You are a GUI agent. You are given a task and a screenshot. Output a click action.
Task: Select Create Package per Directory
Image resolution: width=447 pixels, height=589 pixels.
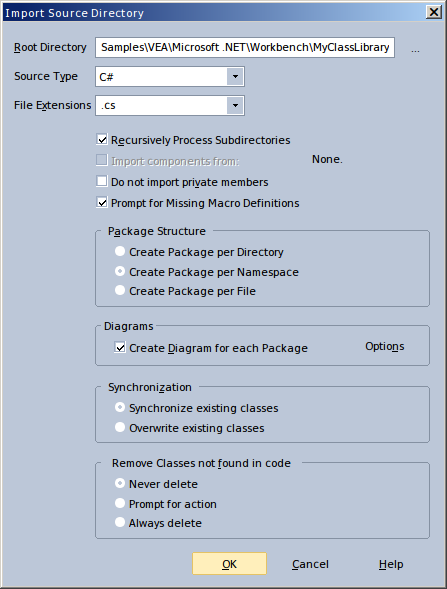pyautogui.click(x=120, y=251)
